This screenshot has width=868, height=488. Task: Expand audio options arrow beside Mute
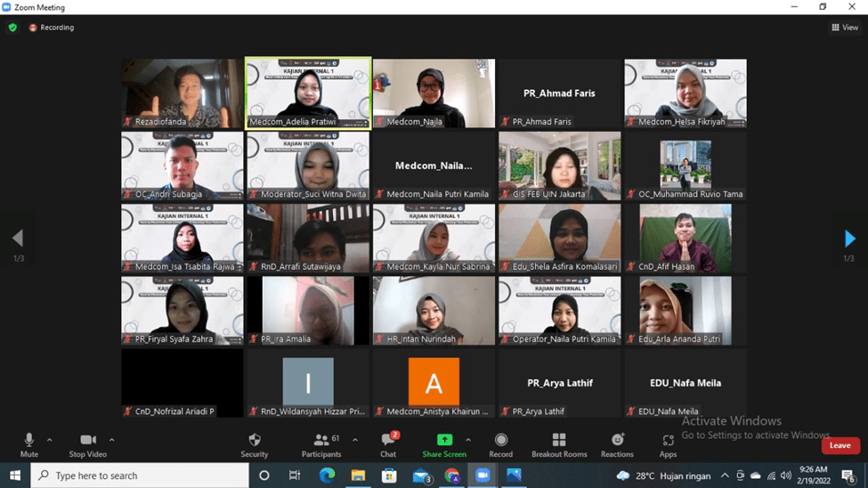49,439
